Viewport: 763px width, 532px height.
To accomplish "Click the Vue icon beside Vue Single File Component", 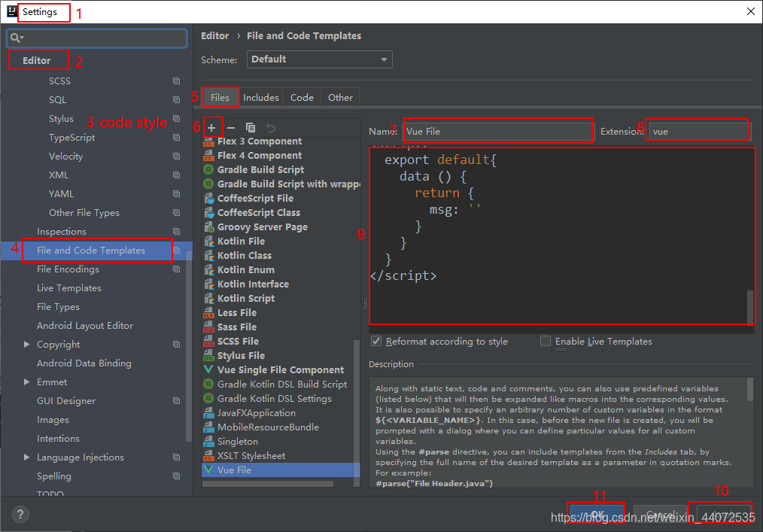I will (x=208, y=370).
